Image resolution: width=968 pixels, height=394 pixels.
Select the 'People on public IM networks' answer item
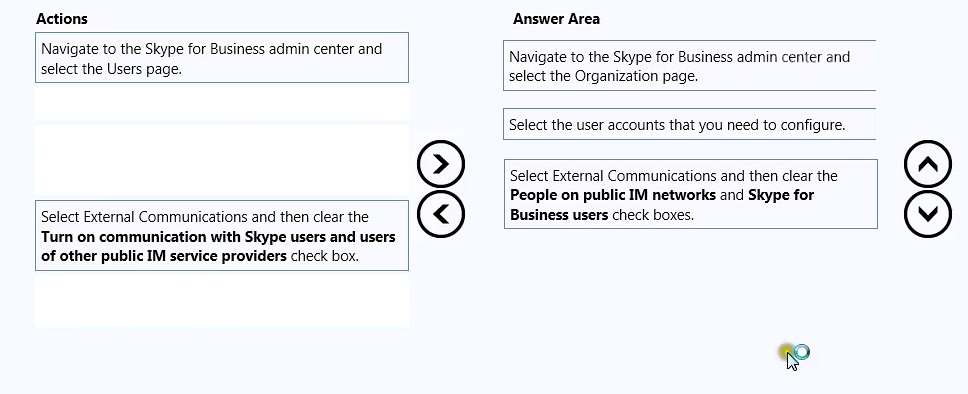[x=690, y=194]
